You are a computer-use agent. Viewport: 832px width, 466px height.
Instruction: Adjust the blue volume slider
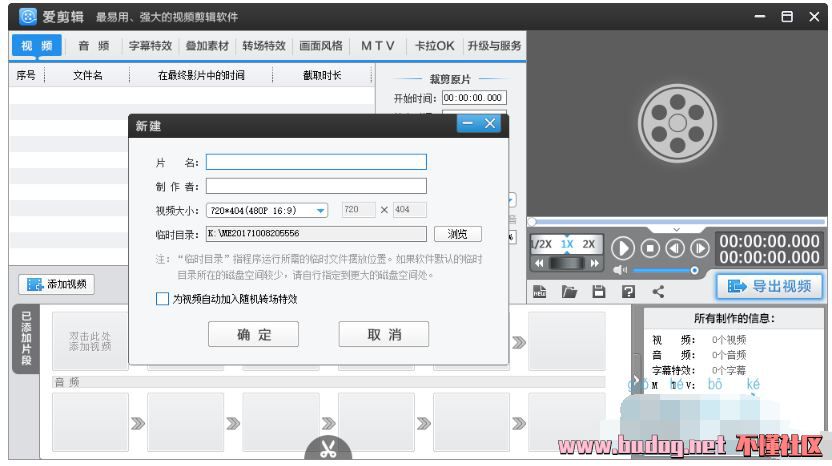click(x=666, y=271)
